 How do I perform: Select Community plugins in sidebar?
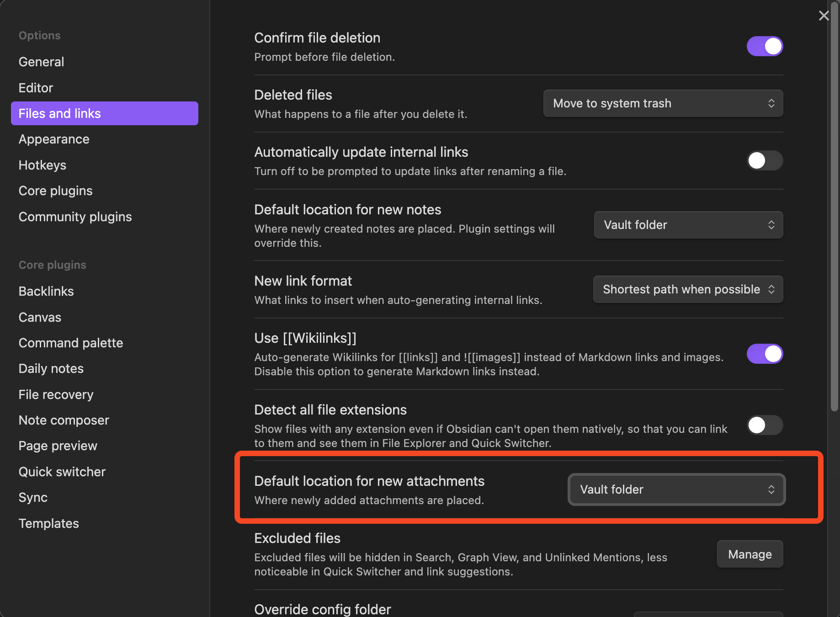pos(75,217)
